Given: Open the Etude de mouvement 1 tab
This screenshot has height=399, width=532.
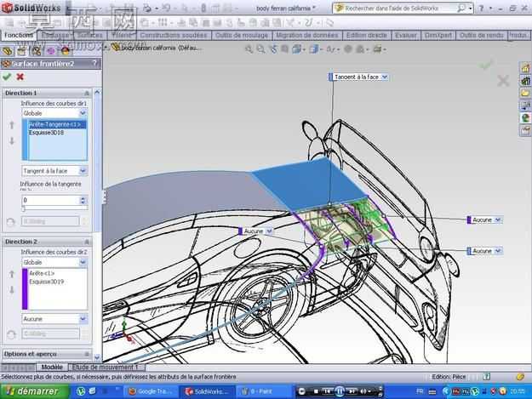Looking at the screenshot, I should (x=106, y=368).
